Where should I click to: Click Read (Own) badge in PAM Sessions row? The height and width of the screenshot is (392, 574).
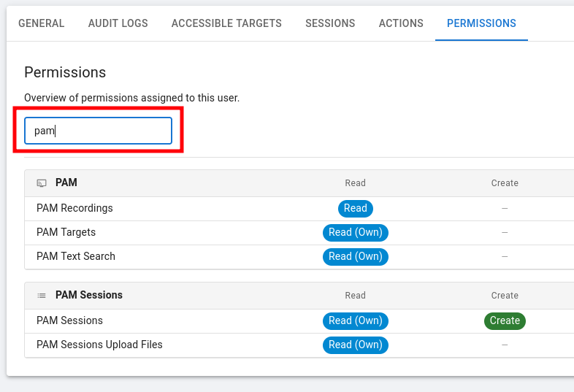(356, 320)
